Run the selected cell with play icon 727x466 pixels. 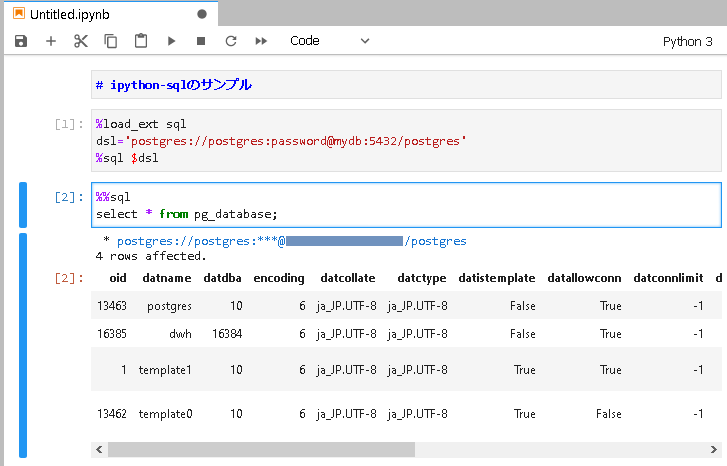pyautogui.click(x=172, y=41)
